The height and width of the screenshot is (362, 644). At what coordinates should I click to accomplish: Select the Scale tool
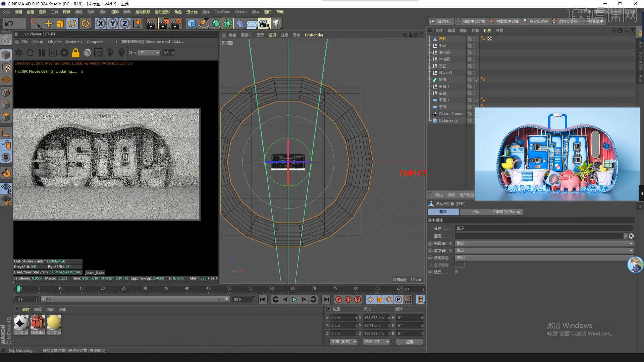point(60,23)
